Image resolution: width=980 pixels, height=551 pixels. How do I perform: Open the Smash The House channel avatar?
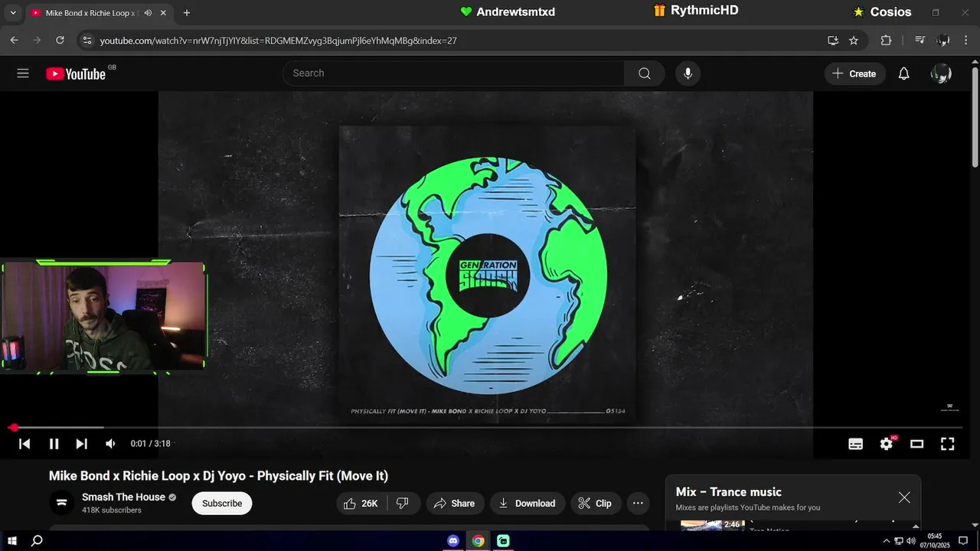click(x=62, y=503)
